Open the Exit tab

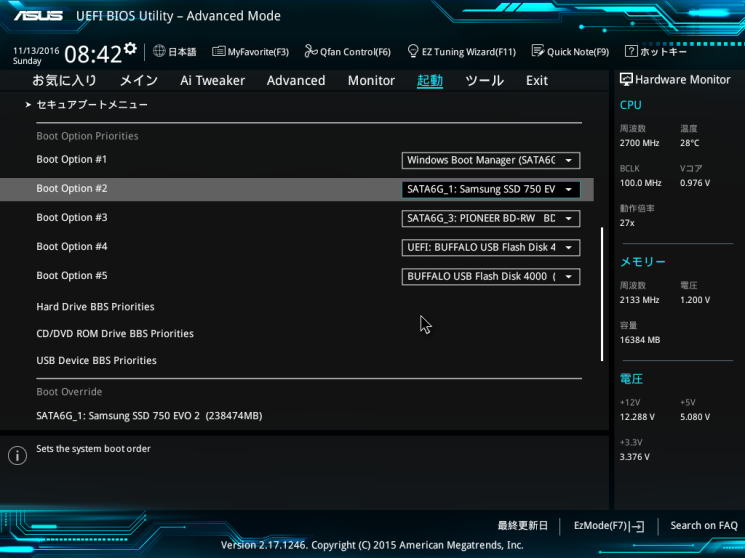pos(537,80)
